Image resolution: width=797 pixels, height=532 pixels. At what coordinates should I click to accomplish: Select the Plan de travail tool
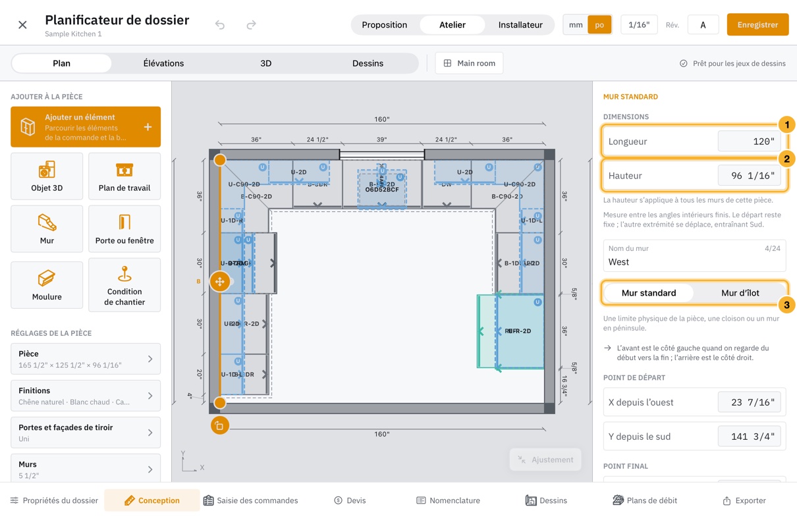[x=124, y=176]
